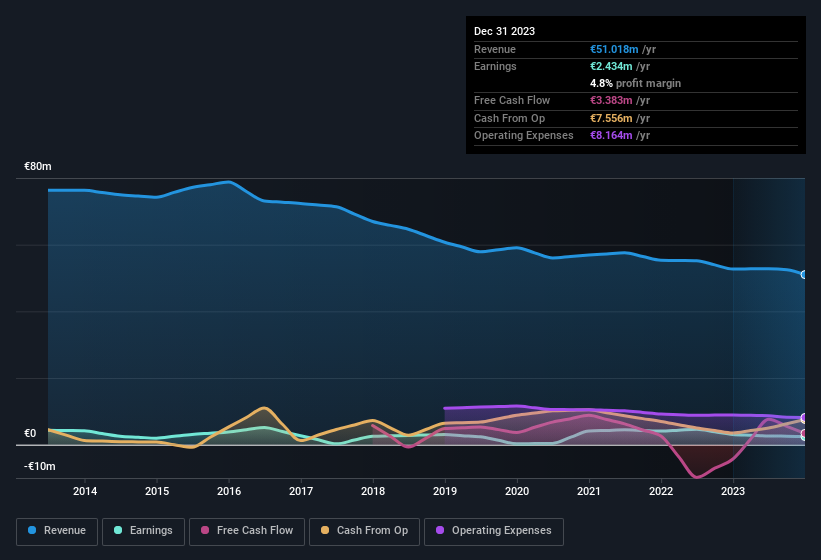Click the Cash From Op tooltip label

point(509,118)
